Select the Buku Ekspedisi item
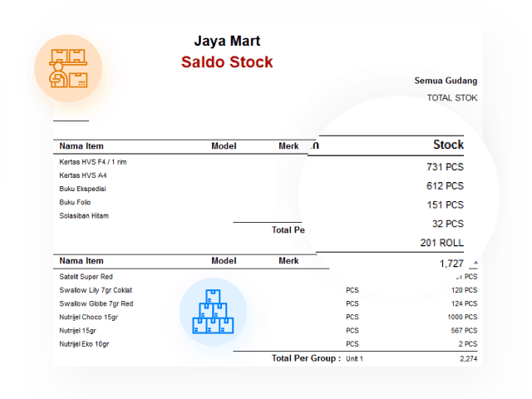 pyautogui.click(x=82, y=189)
